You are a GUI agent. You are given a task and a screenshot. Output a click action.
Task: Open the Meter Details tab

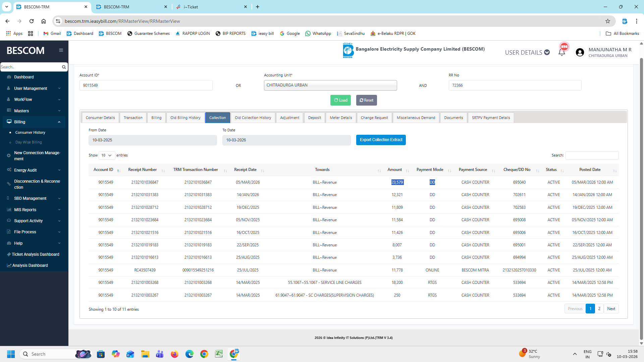pyautogui.click(x=340, y=118)
